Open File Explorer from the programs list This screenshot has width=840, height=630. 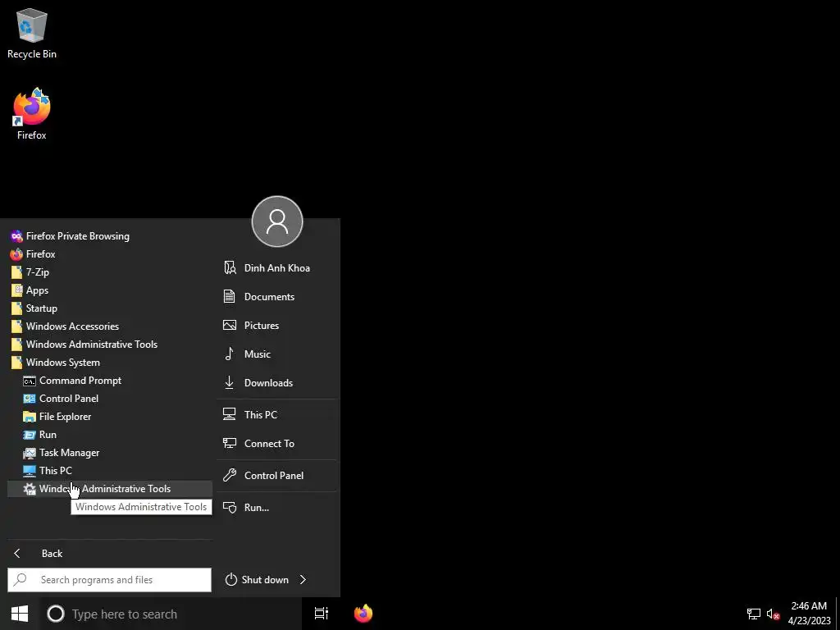point(110,416)
